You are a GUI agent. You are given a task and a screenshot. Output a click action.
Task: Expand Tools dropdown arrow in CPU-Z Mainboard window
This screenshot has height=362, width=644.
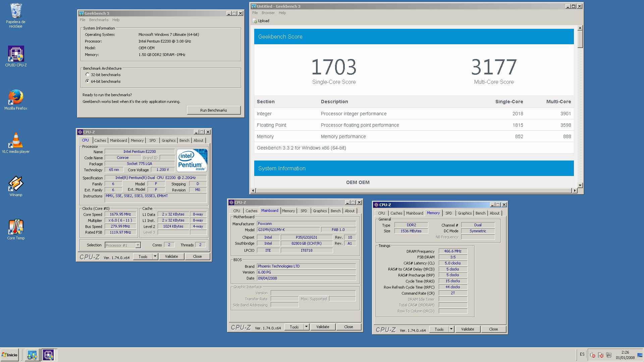pos(306,327)
